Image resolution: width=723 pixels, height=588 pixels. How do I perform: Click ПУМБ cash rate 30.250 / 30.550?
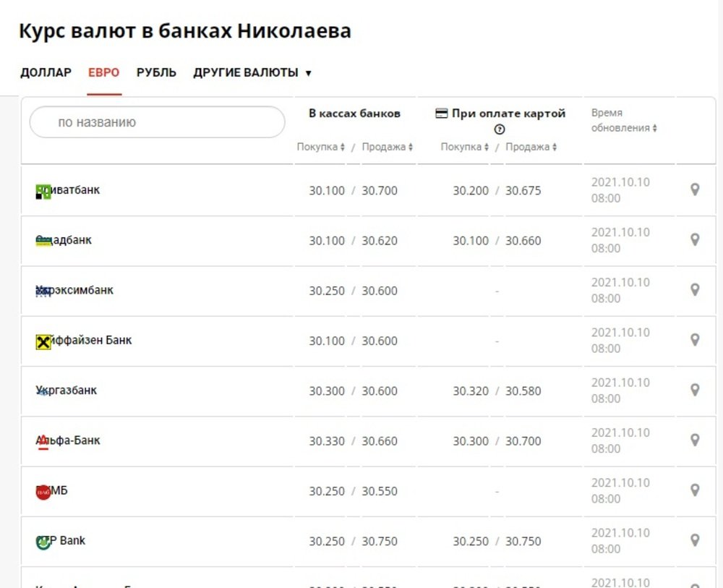click(354, 491)
